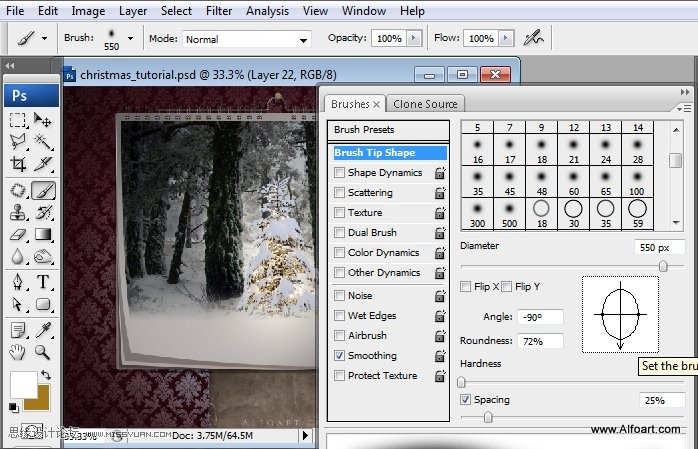Select the Move tool
The height and width of the screenshot is (449, 698).
click(x=43, y=120)
